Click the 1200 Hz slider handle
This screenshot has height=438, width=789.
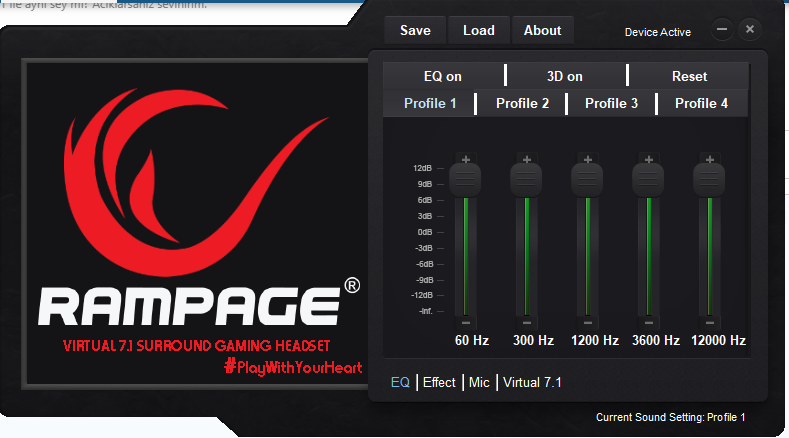point(587,180)
